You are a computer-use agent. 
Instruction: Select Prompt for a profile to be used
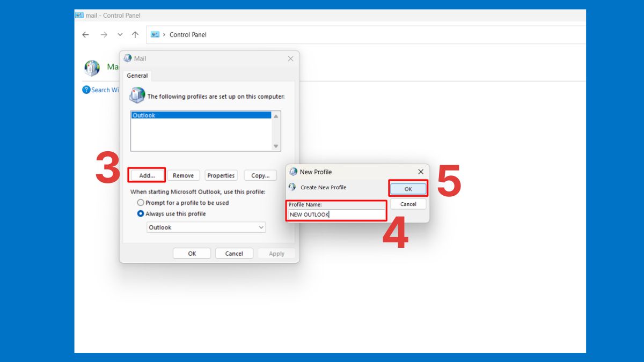[x=183, y=203]
